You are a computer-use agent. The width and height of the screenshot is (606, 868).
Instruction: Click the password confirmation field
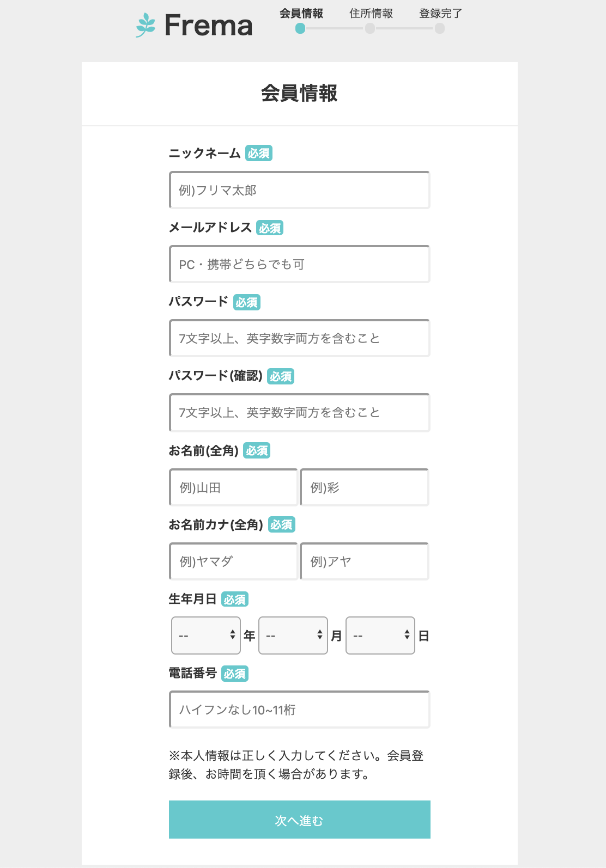pos(300,412)
